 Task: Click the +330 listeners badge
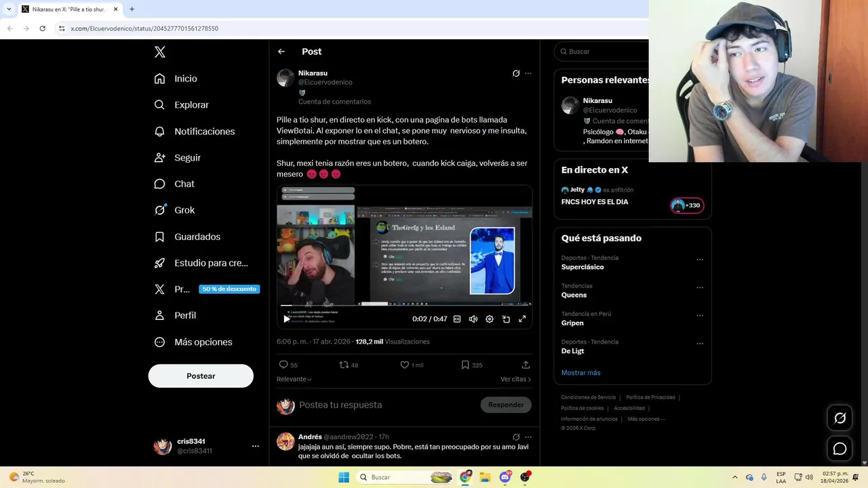[686, 205]
